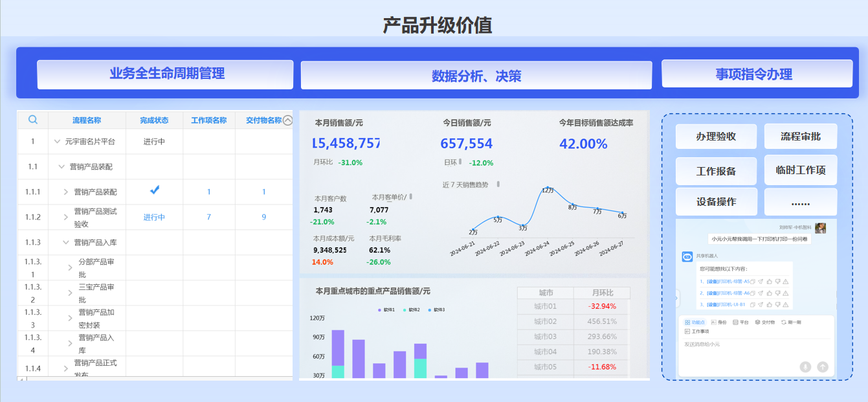Thumbs down the 打印机-综管-A6 suggestion

click(777, 293)
